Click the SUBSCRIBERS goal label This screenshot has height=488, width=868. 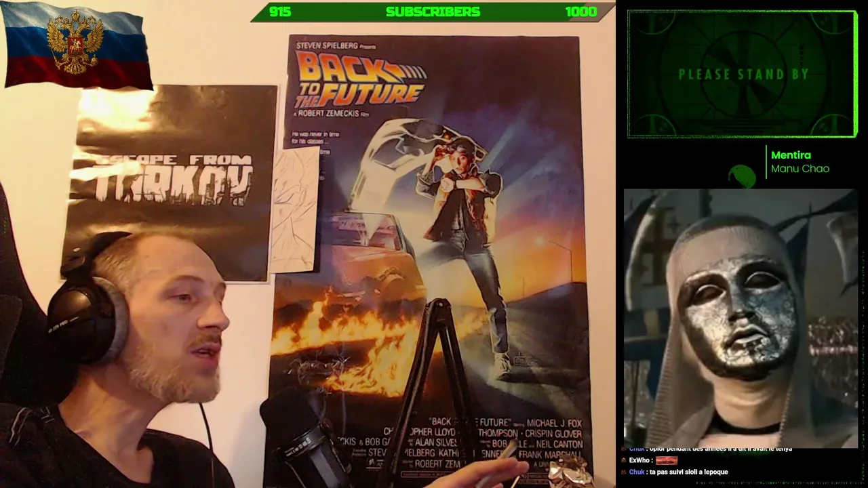433,12
